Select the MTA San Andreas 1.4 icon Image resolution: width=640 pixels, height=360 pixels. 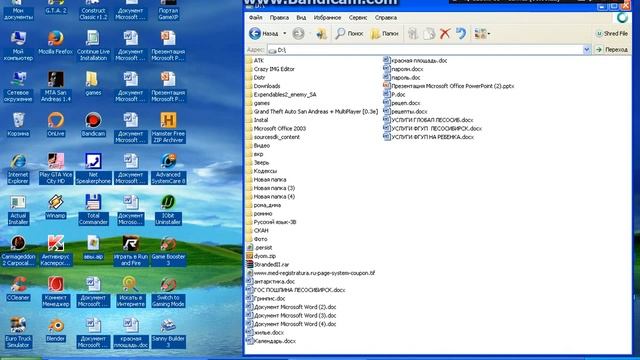coord(56,87)
